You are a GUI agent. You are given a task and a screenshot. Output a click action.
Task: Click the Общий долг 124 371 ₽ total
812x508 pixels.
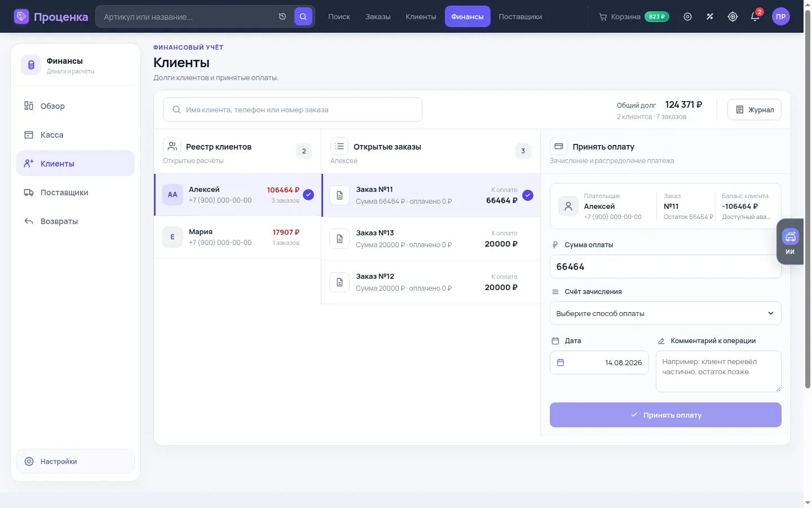[683, 104]
